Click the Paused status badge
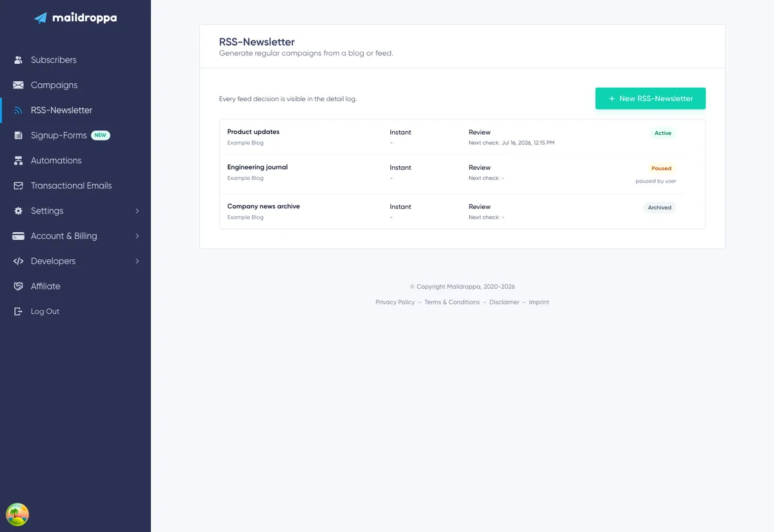This screenshot has width=774, height=532. click(x=661, y=168)
